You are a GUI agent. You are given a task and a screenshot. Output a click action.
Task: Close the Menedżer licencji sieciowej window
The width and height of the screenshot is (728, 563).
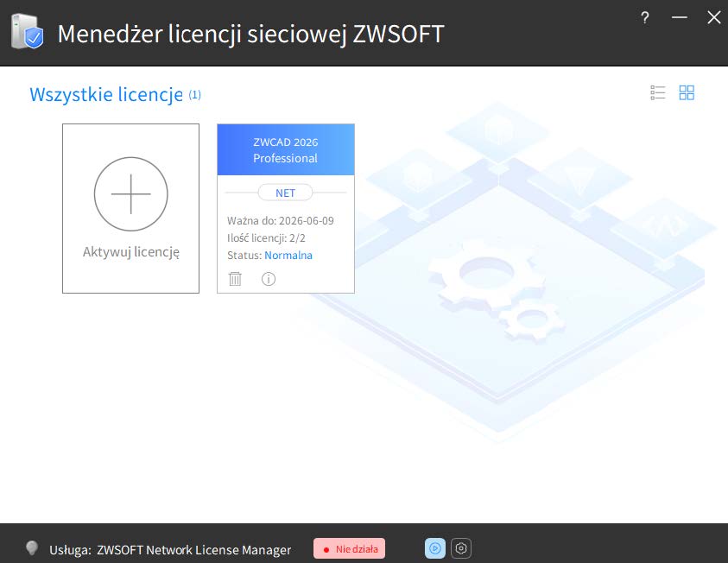(x=713, y=17)
